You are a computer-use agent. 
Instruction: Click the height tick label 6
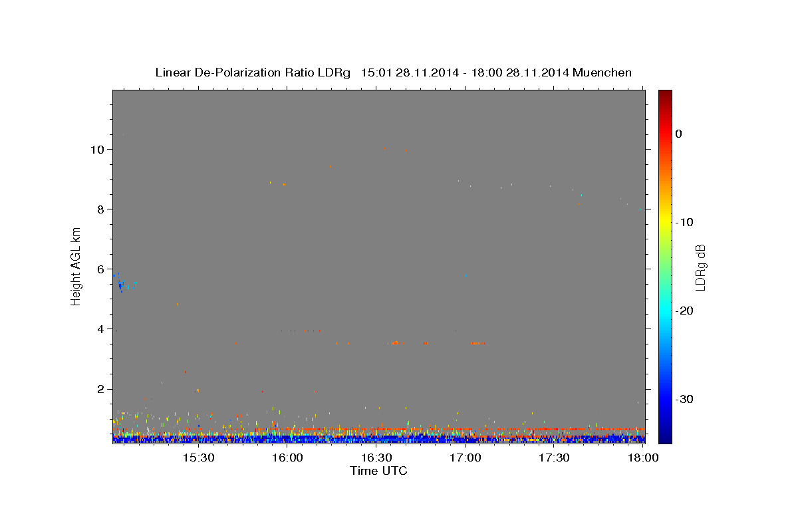[102, 269]
